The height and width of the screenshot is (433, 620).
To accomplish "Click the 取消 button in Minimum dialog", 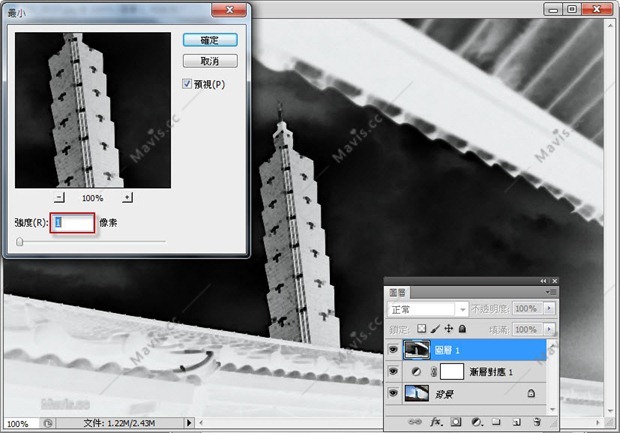I will point(210,61).
